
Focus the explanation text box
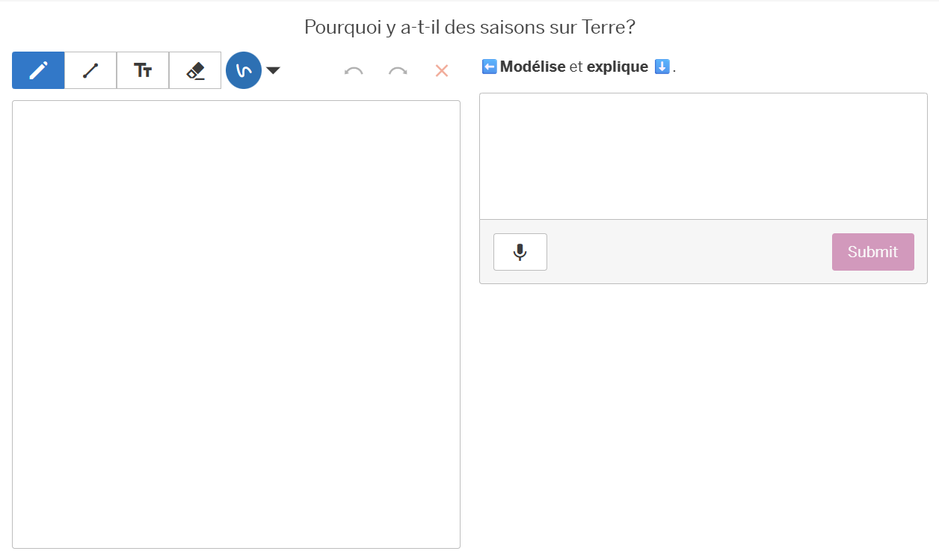703,156
